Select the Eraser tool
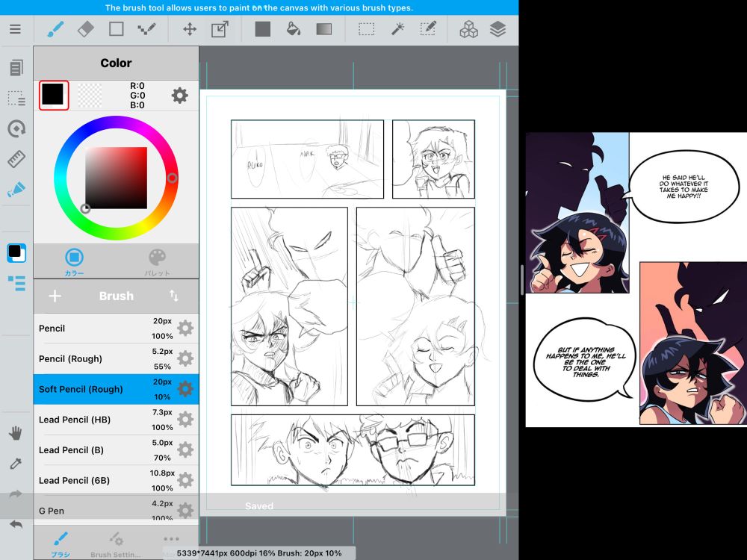 pyautogui.click(x=86, y=29)
